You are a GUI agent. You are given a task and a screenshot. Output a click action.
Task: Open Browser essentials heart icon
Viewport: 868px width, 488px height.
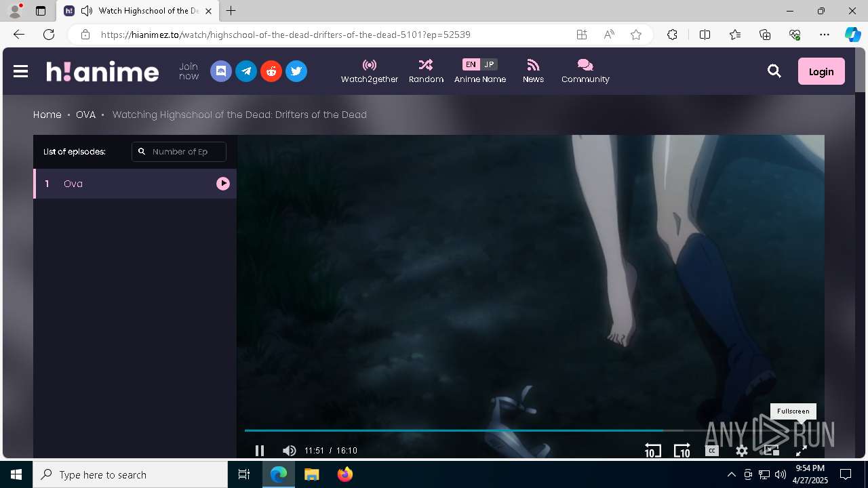pos(795,35)
